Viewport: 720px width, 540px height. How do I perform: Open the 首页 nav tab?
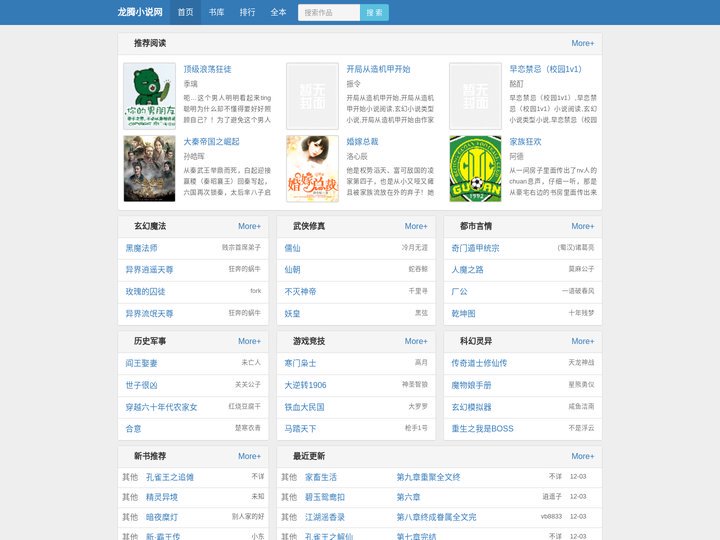point(186,12)
